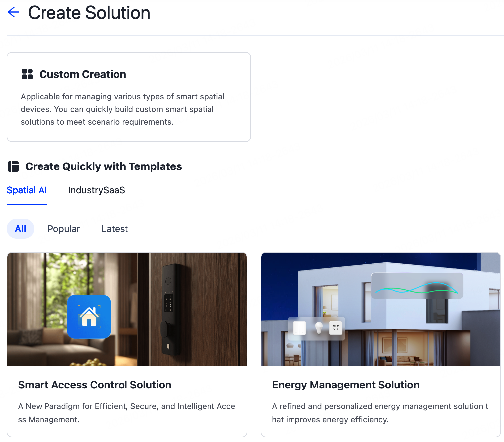Switch to the IndustrySaaS tab
Image resolution: width=504 pixels, height=442 pixels.
pyautogui.click(x=96, y=190)
